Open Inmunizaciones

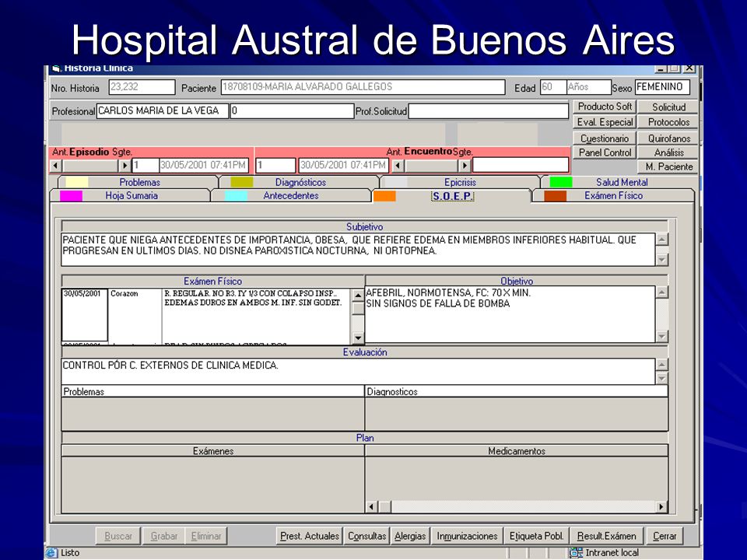467,536
